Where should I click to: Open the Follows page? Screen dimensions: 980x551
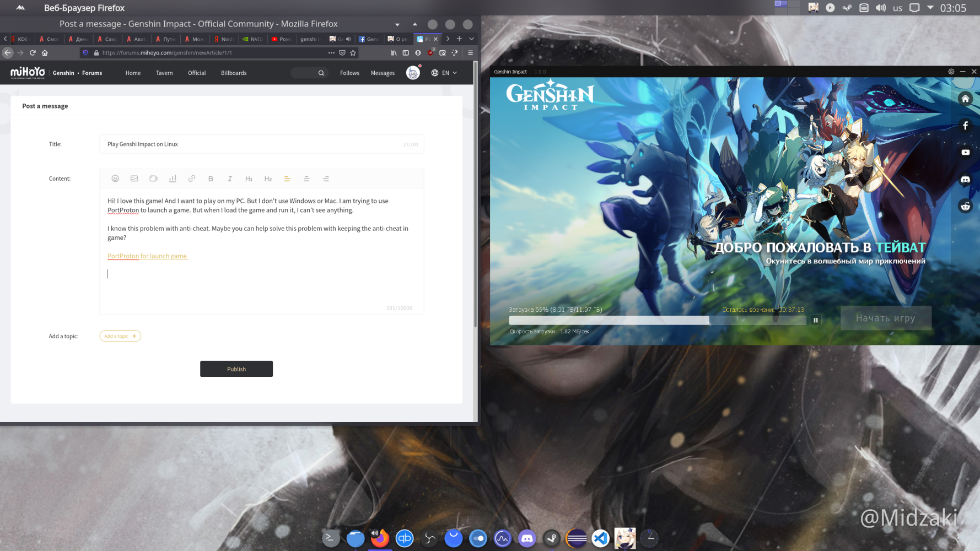click(x=349, y=73)
